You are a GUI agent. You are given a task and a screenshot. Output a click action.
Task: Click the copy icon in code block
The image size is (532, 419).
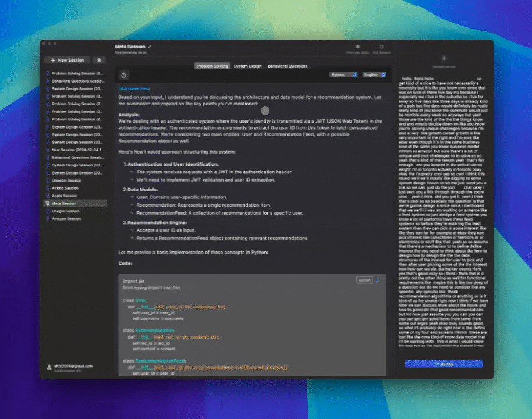[x=377, y=280]
